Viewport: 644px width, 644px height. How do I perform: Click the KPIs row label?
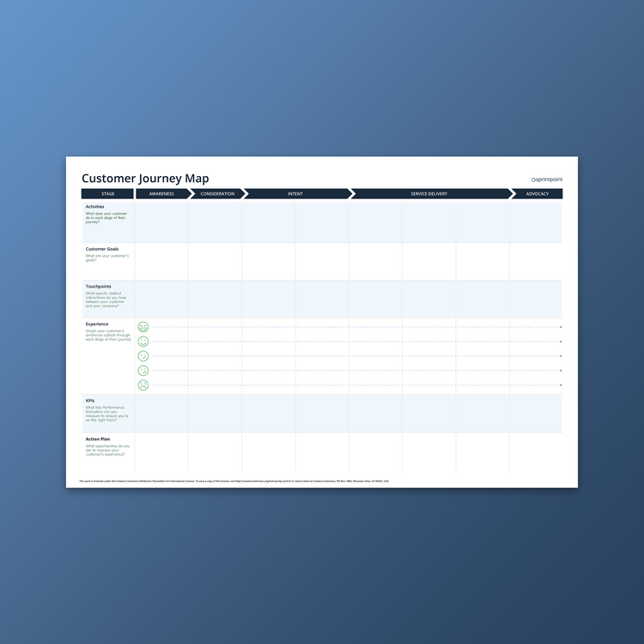(90, 400)
